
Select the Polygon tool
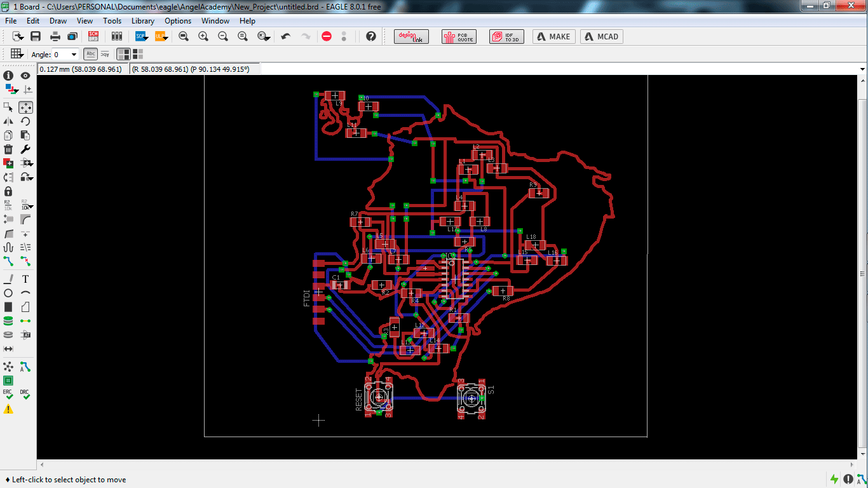(25, 307)
